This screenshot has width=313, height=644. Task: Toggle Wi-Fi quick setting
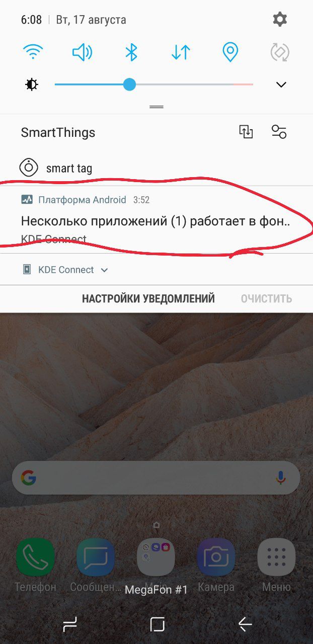pos(33,52)
